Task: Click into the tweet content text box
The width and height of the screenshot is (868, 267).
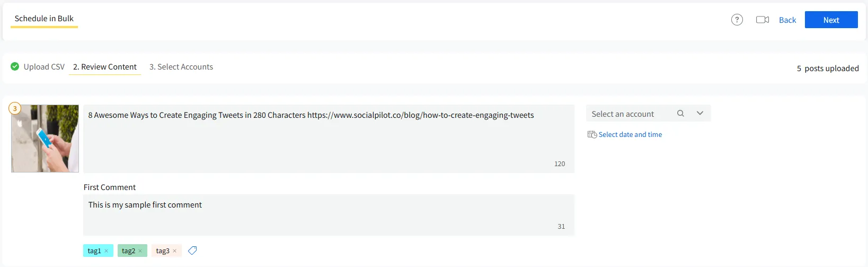Action: click(x=329, y=139)
